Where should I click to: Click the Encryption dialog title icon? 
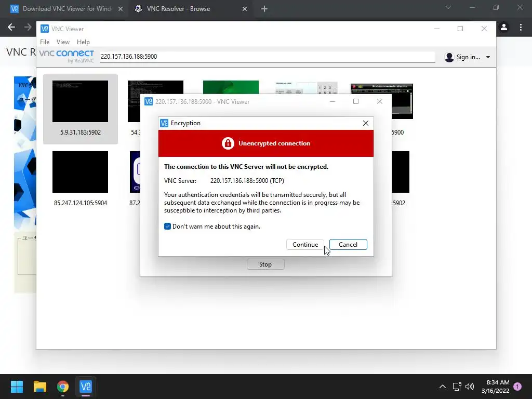(x=164, y=123)
